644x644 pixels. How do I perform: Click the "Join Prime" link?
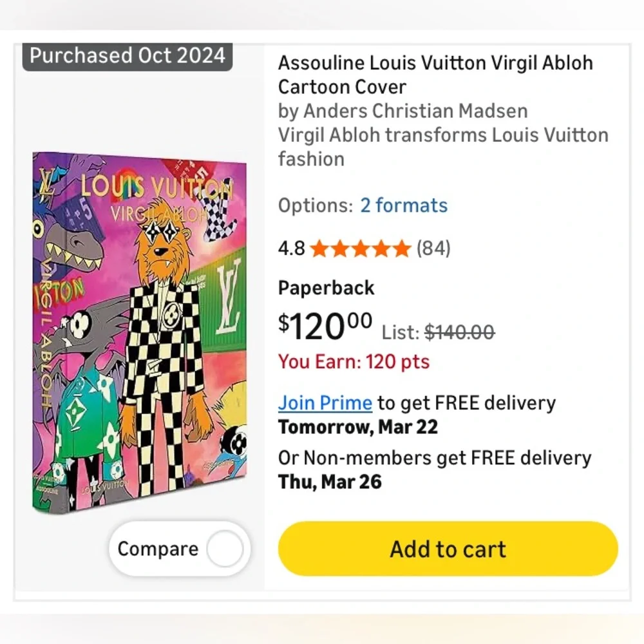tap(325, 402)
